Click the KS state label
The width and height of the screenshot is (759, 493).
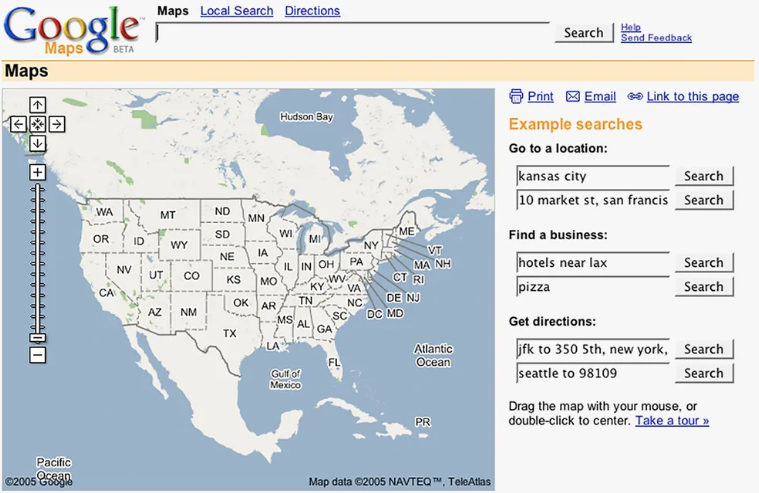coord(233,279)
